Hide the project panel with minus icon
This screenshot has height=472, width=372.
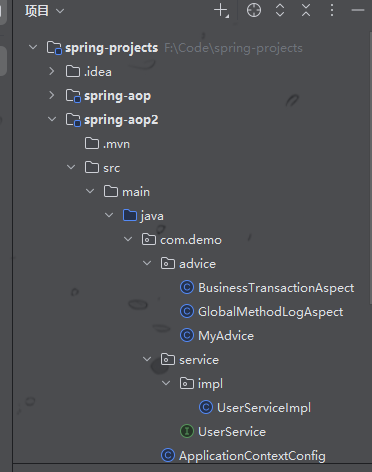click(358, 10)
